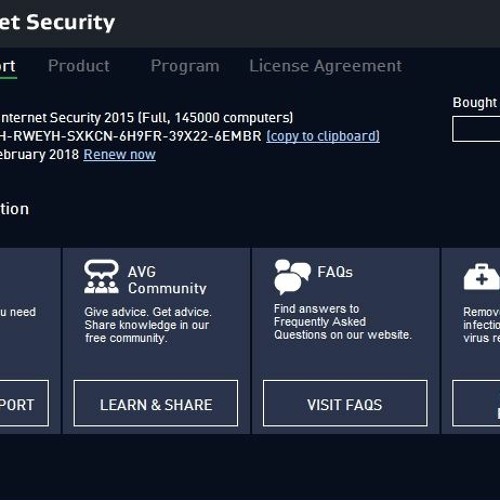Switch to License Agreement tab
The width and height of the screenshot is (500, 500).
pyautogui.click(x=326, y=66)
